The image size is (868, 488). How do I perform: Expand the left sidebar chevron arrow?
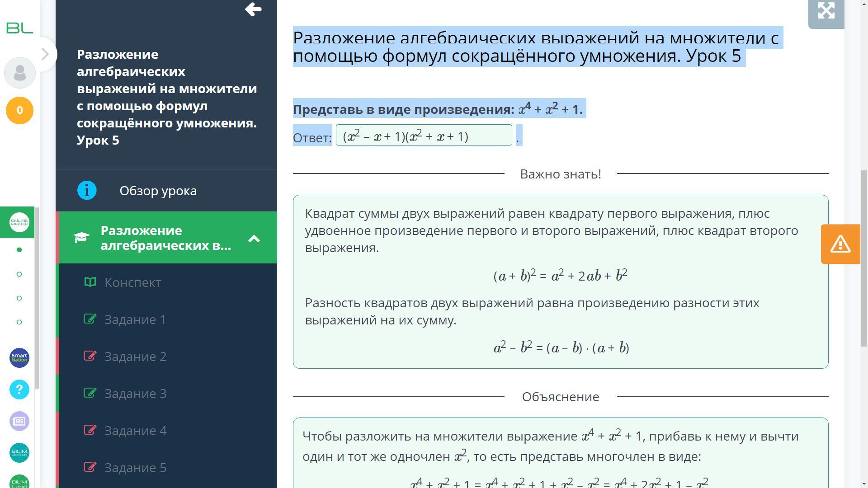[45, 54]
